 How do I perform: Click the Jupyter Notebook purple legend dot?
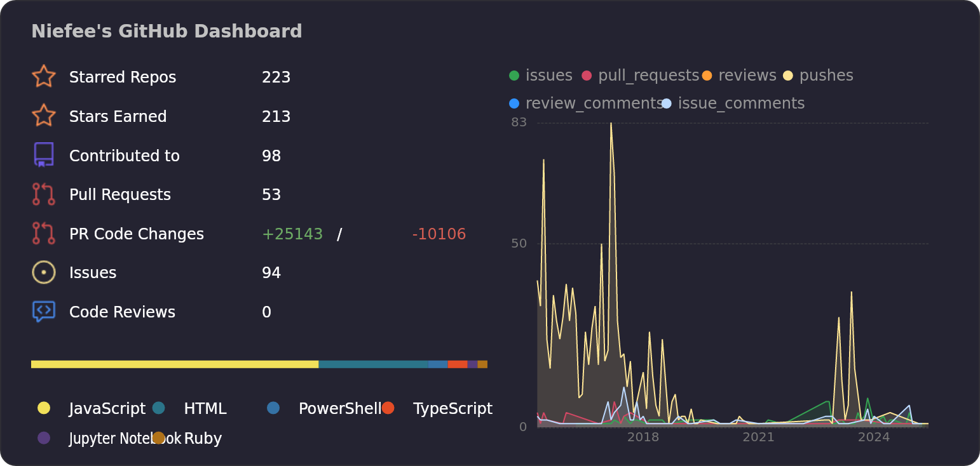[43, 437]
